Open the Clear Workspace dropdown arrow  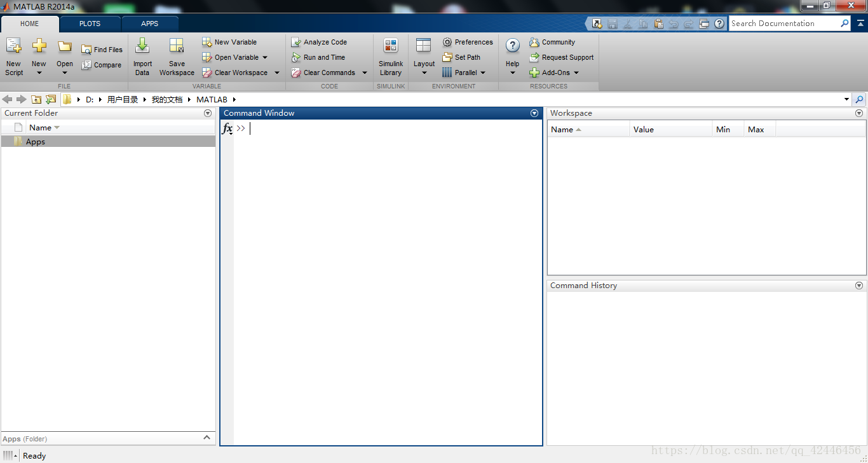point(277,73)
